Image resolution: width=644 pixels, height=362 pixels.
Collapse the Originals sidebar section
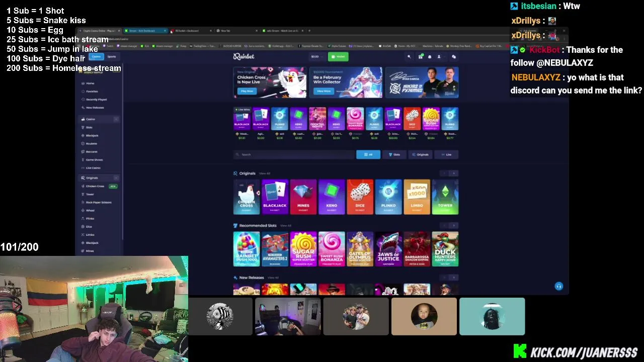[116, 178]
